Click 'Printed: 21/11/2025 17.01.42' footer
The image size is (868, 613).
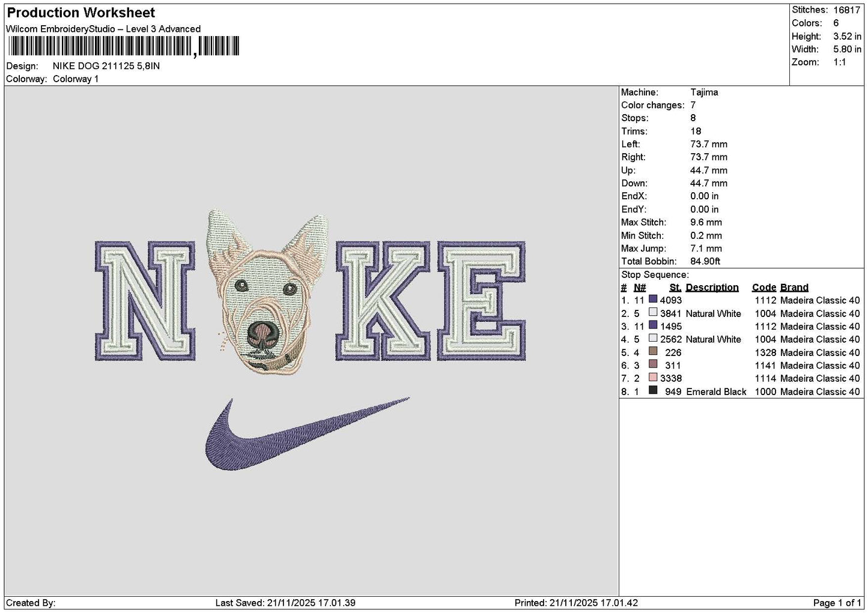tap(576, 603)
